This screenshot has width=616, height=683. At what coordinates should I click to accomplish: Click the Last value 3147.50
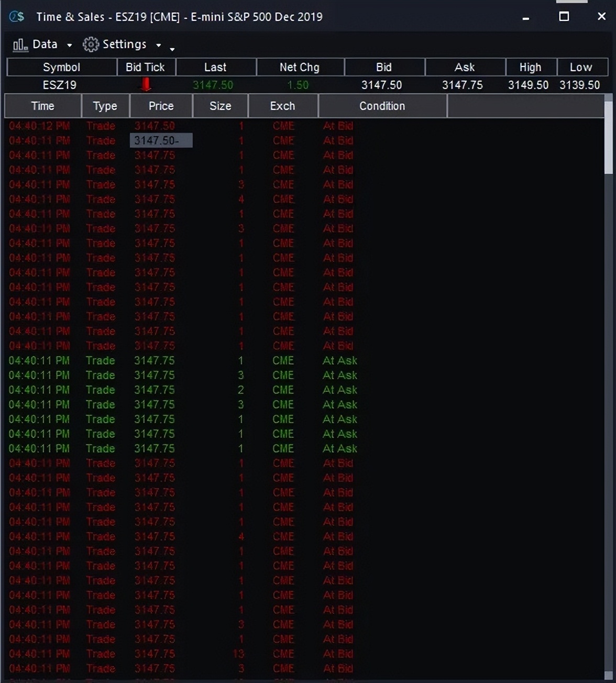[x=213, y=85]
